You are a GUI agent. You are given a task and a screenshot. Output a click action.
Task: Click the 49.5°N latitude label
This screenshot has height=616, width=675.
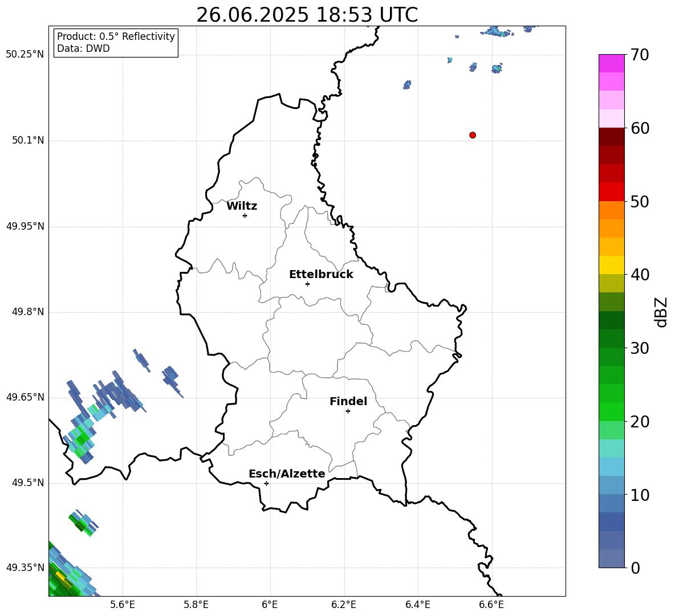28,483
